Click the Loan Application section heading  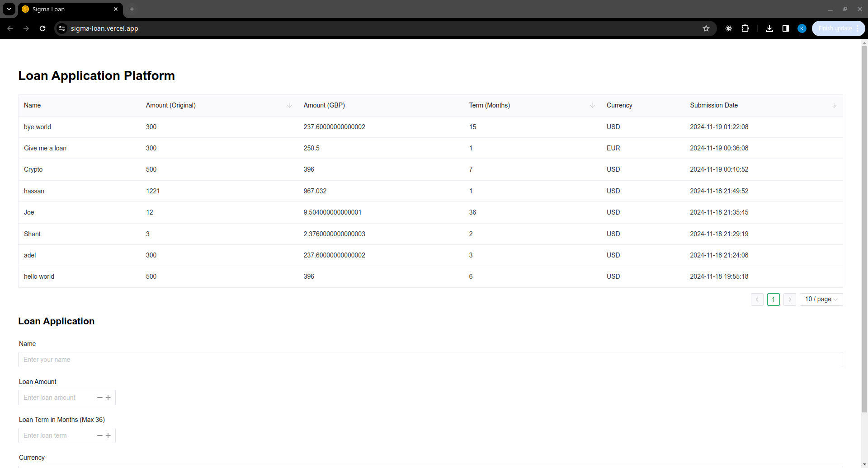(x=57, y=321)
